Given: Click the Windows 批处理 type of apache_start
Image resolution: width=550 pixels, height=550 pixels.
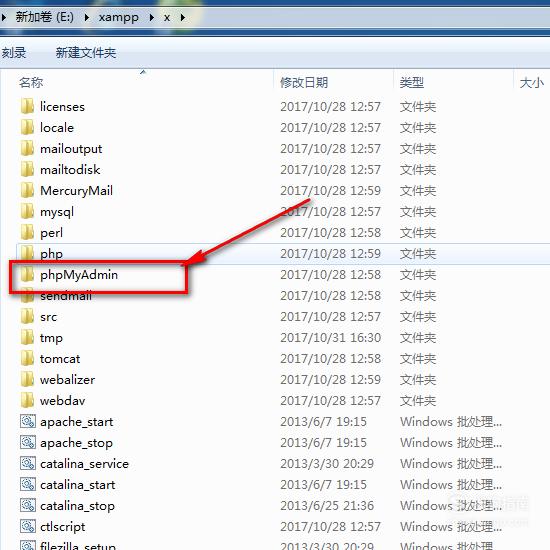Looking at the screenshot, I should click(x=451, y=422).
